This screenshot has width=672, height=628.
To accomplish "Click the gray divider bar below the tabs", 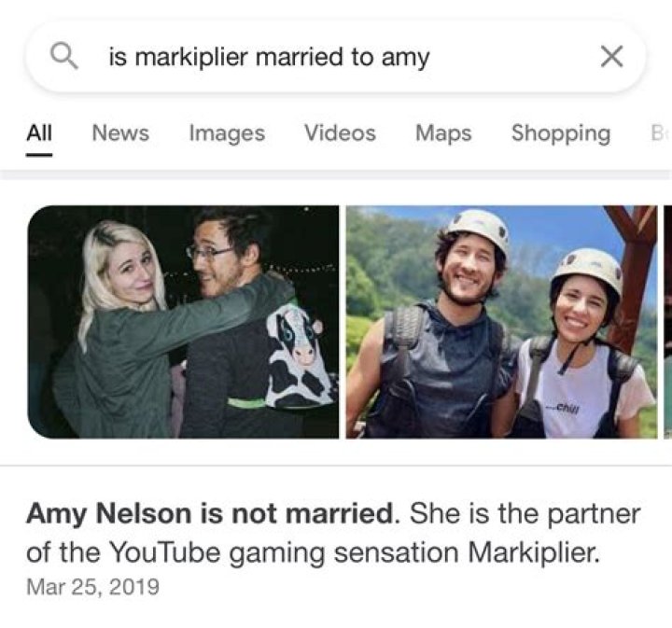I will tap(336, 174).
